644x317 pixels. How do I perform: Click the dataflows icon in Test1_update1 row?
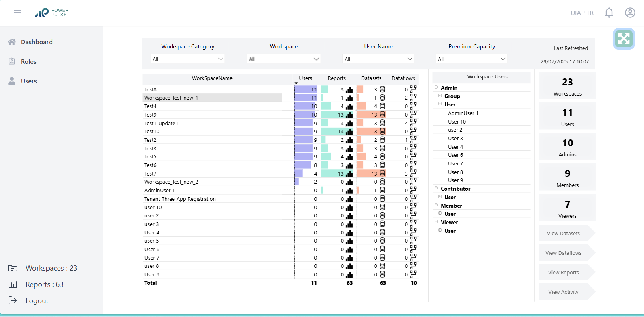pyautogui.click(x=413, y=123)
